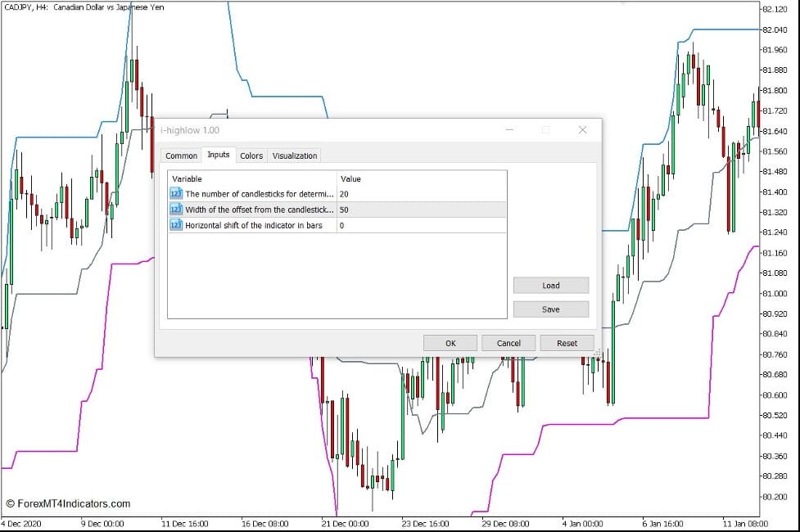Click the 123 icon beside candlesticks number variable
This screenshot has height=532, width=800.
174,193
